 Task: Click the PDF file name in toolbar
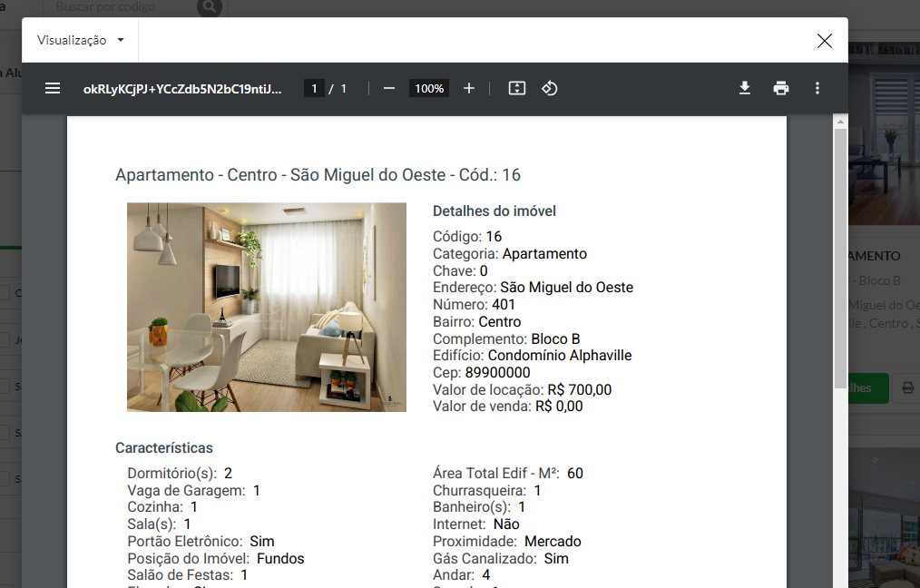(182, 89)
